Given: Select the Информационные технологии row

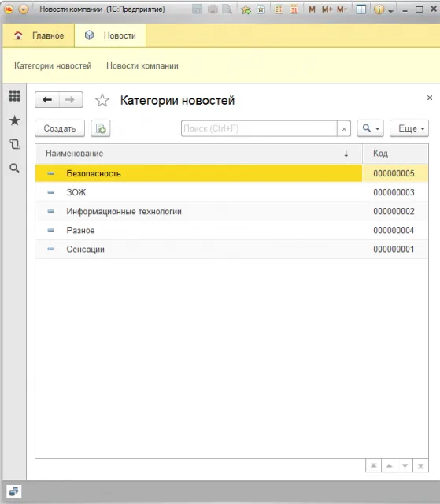Looking at the screenshot, I should [x=231, y=212].
